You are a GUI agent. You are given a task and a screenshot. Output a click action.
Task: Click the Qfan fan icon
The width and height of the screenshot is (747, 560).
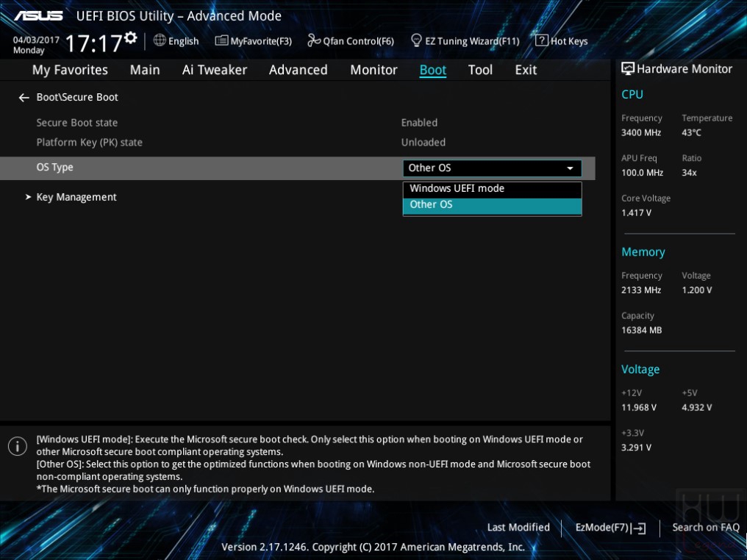314,40
